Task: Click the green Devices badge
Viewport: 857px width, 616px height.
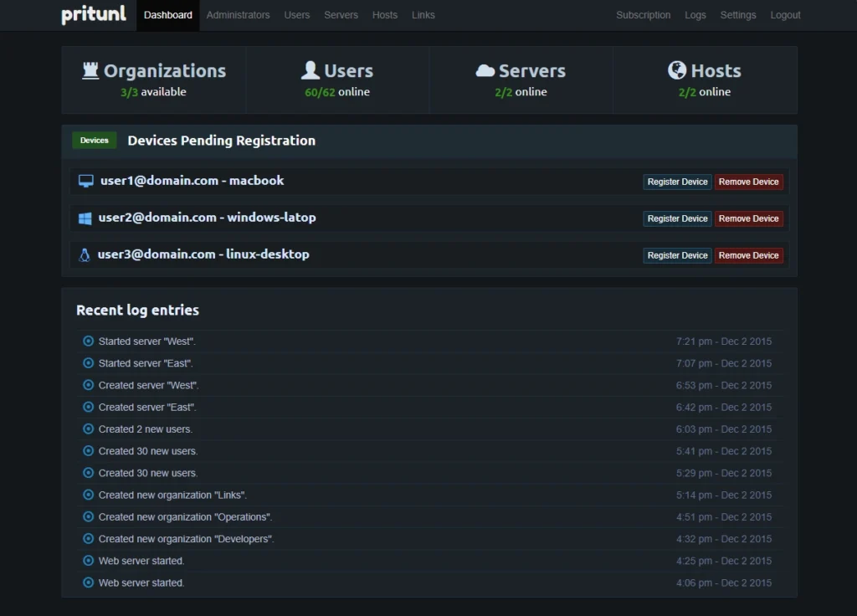Action: coord(94,141)
